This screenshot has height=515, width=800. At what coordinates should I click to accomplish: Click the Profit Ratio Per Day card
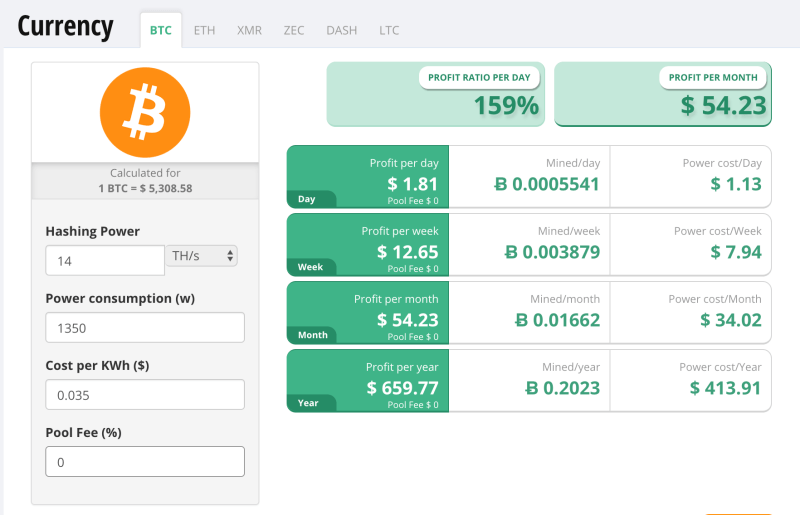coord(436,94)
